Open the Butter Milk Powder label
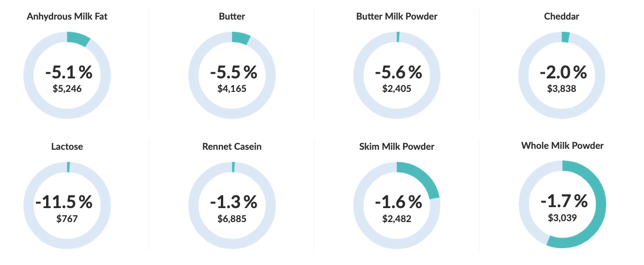Image resolution: width=644 pixels, height=265 pixels. pos(397,17)
